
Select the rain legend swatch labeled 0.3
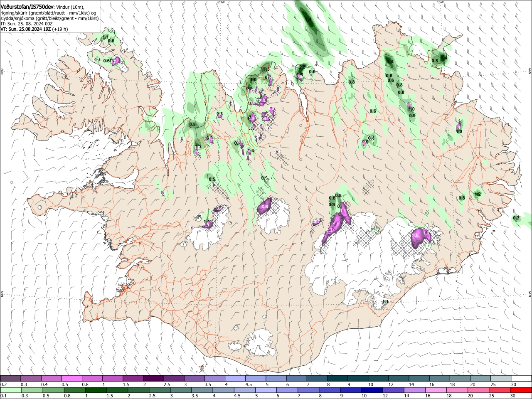coord(32,390)
